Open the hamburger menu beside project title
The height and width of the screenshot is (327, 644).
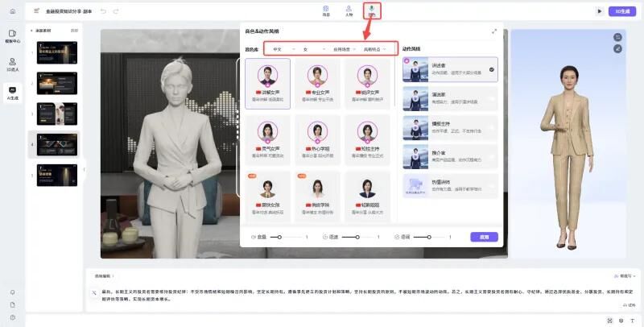tap(36, 11)
